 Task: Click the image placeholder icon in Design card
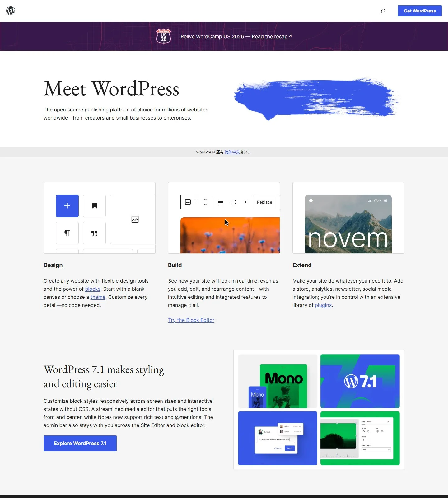pos(135,219)
